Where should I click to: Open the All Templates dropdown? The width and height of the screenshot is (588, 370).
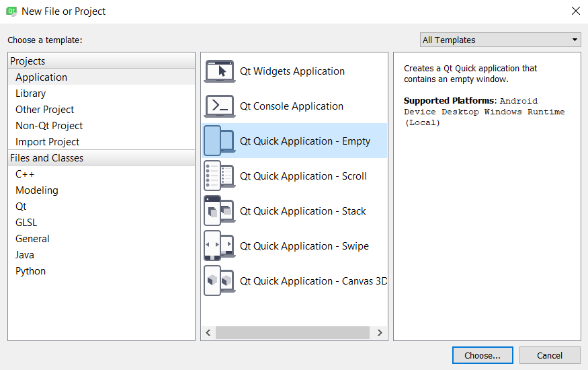[x=500, y=40]
